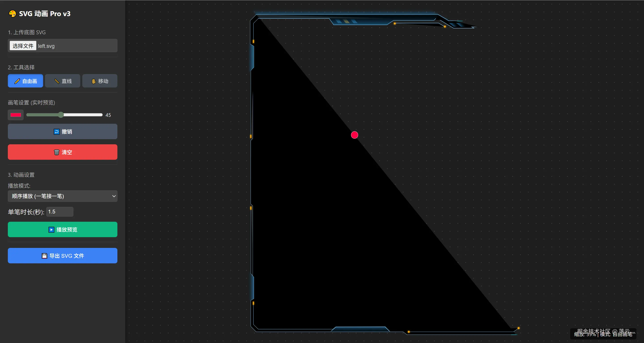Click the trash can icon on 清空
Screen dimensions: 644x343
[x=57, y=152]
